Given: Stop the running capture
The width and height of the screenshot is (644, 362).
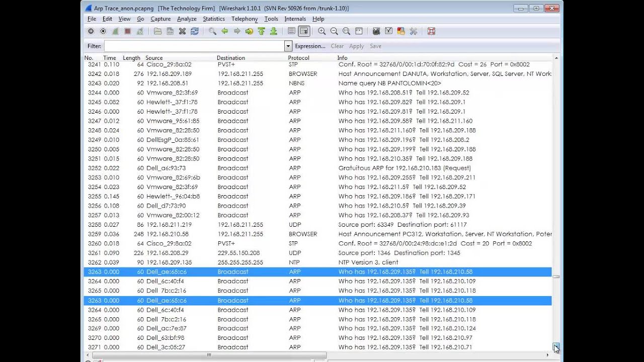Looking at the screenshot, I should pyautogui.click(x=128, y=31).
